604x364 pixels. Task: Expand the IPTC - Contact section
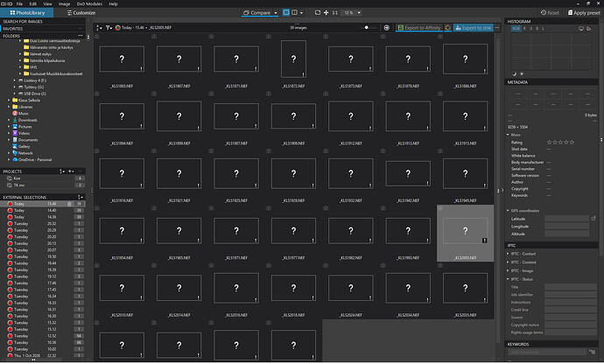tap(508, 254)
